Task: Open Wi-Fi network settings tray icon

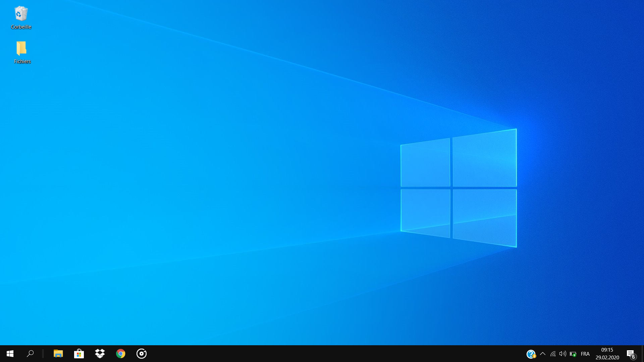Action: click(x=553, y=354)
